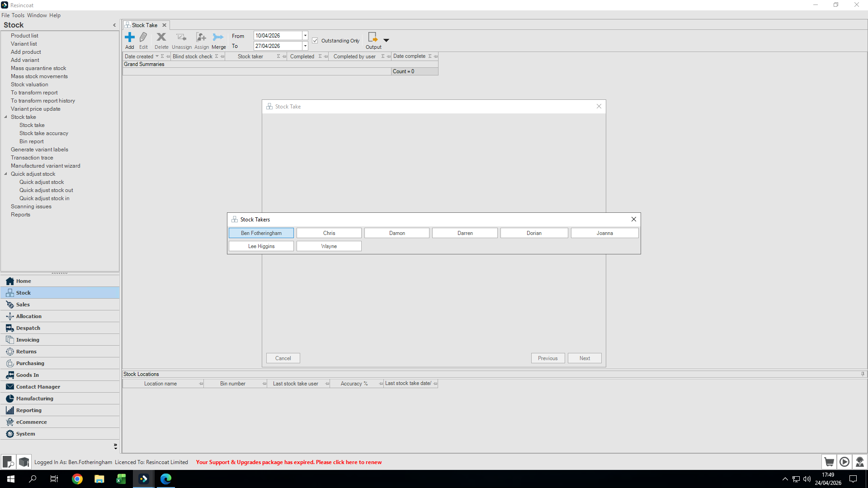Open Stock take accuracy in the tree
Image resolution: width=868 pixels, height=488 pixels.
(x=44, y=133)
